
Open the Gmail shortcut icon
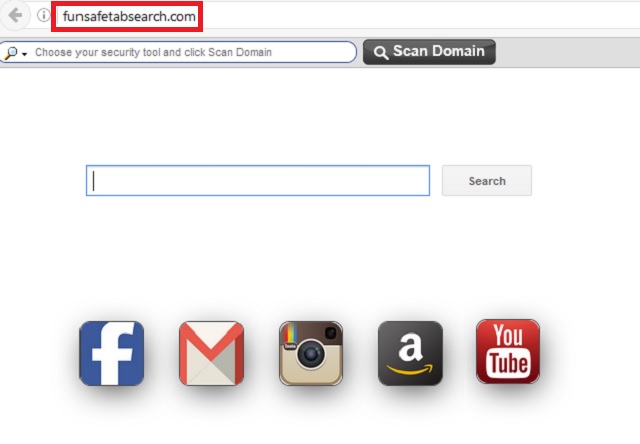tap(211, 353)
